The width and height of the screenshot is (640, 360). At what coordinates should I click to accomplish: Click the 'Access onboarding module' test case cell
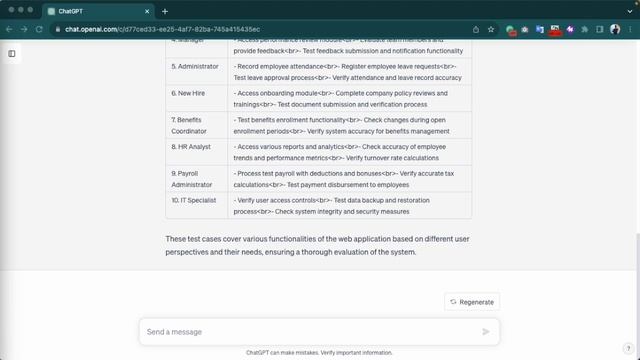(349, 99)
